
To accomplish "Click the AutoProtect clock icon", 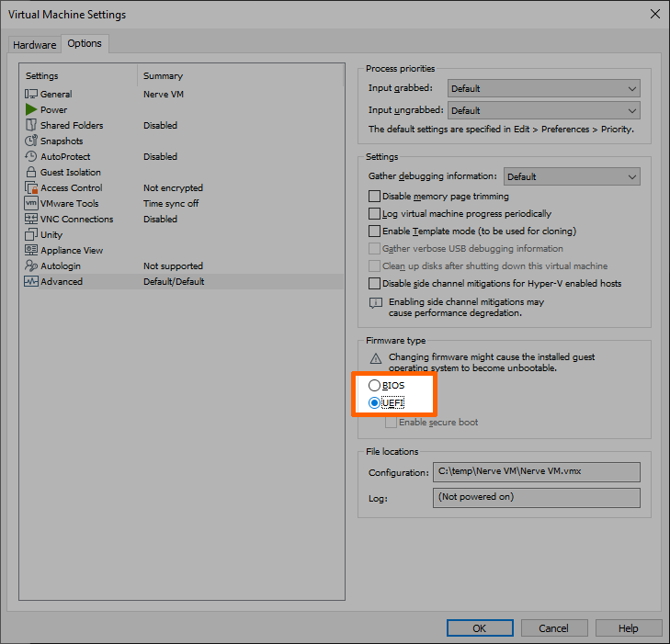I will point(31,157).
